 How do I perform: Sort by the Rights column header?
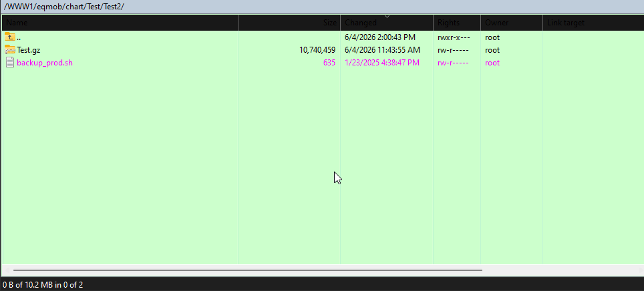pyautogui.click(x=457, y=23)
